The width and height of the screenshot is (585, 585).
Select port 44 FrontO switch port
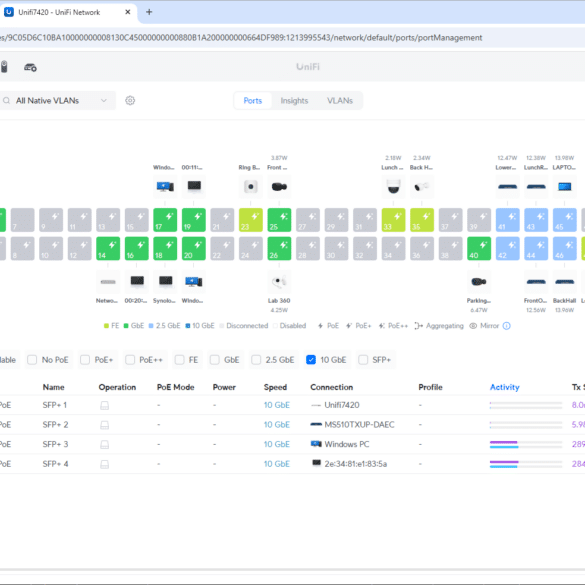click(536, 248)
